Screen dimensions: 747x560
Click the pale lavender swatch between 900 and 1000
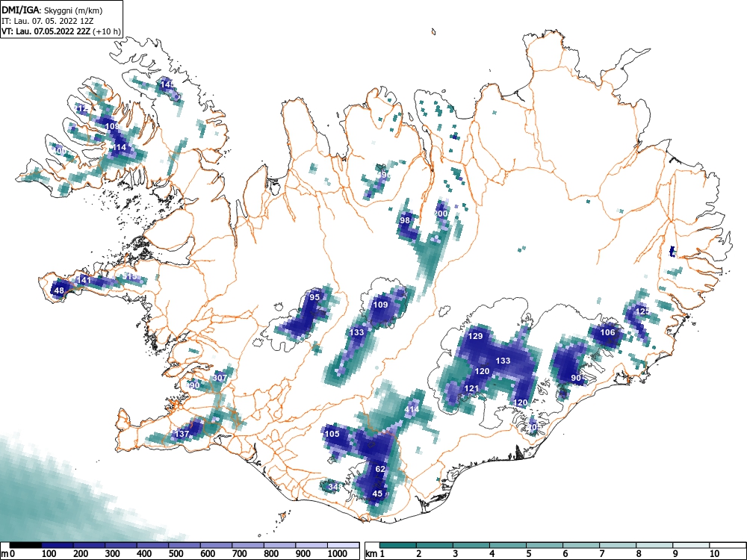311,545
